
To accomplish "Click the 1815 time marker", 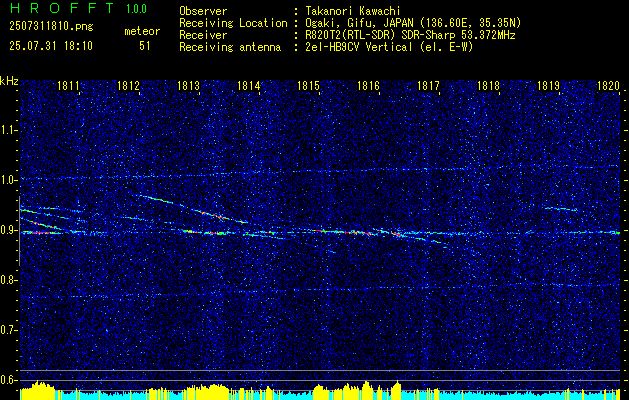I will pos(308,86).
